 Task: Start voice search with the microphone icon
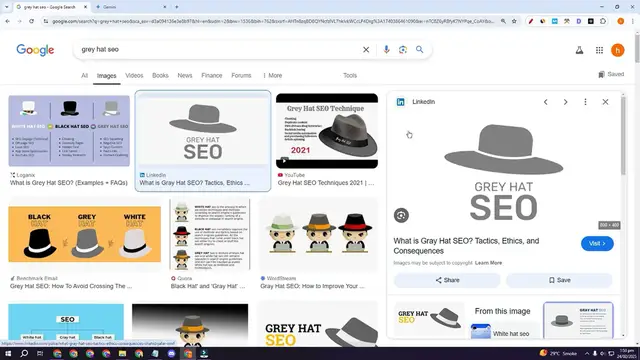coord(386,49)
